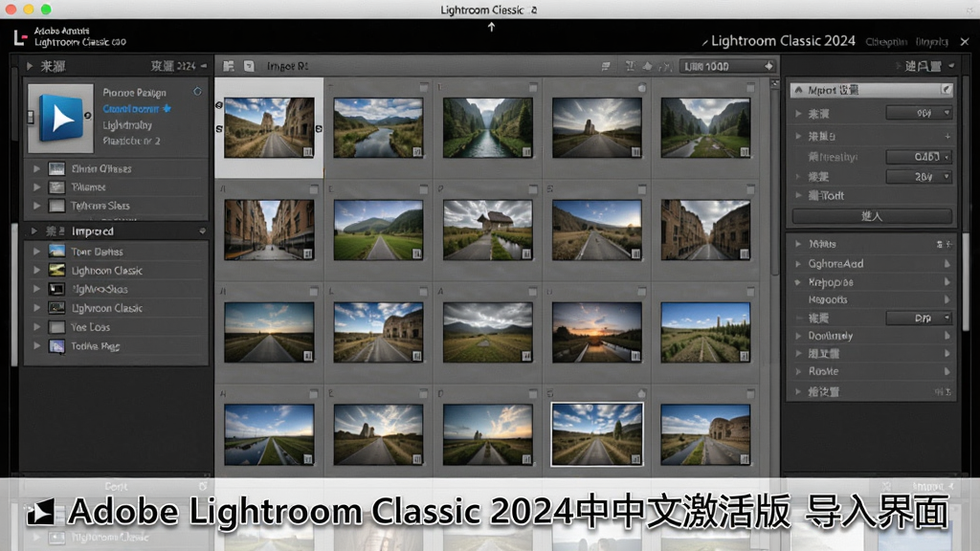This screenshot has height=551, width=980.
Task: Click the arrow-shaped icon in the grid toolbar
Action: coord(648,66)
